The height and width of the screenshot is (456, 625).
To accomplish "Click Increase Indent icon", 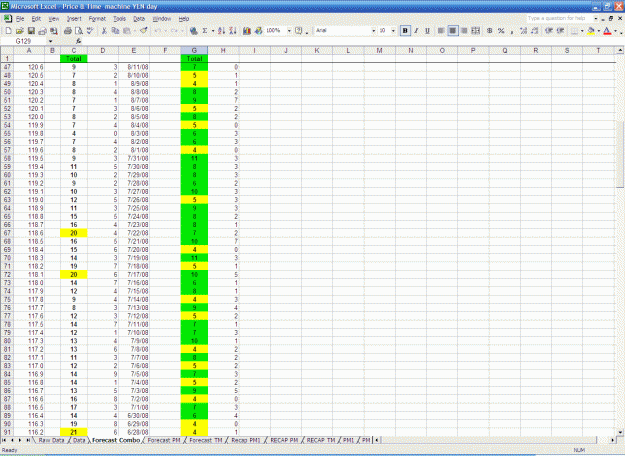I will [560, 31].
